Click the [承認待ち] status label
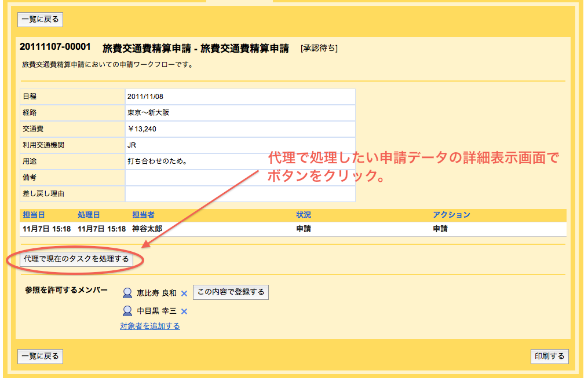This screenshot has height=378, width=588. click(x=319, y=48)
